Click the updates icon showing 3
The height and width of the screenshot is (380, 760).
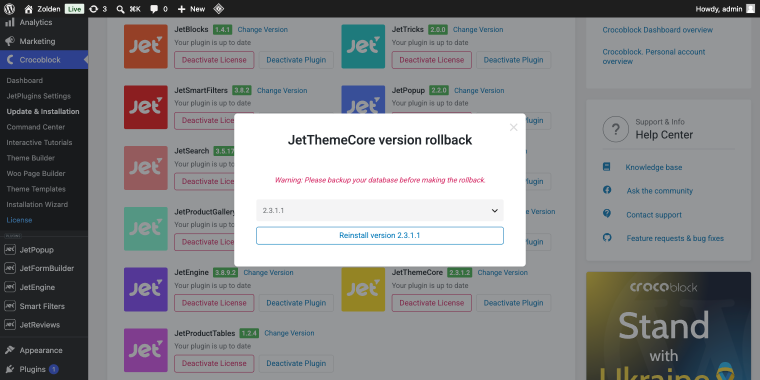[x=98, y=9]
